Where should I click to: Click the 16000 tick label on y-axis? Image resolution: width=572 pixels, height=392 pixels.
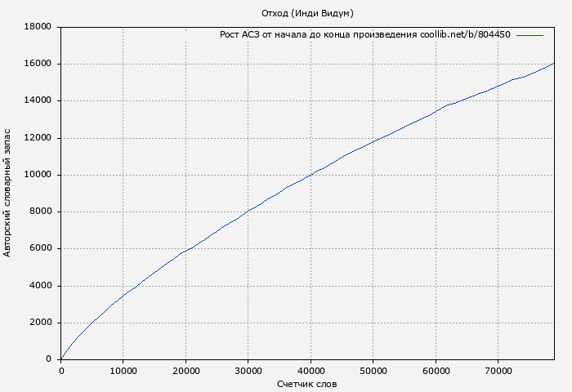[38, 64]
